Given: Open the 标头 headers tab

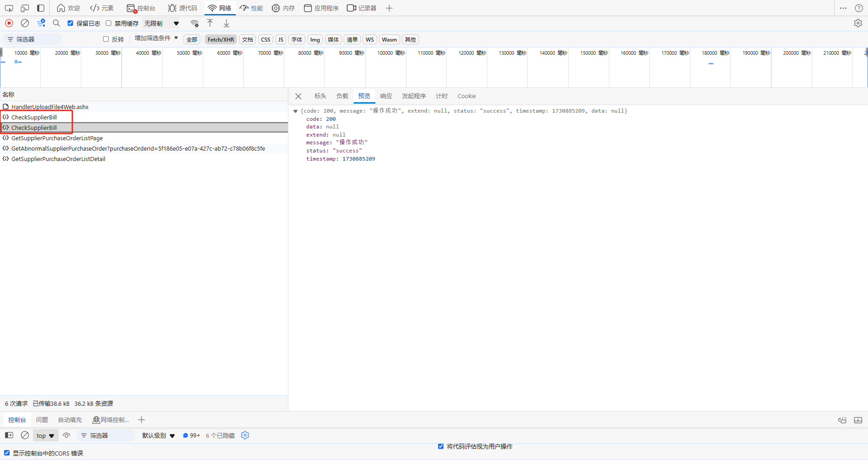Looking at the screenshot, I should click(x=320, y=96).
